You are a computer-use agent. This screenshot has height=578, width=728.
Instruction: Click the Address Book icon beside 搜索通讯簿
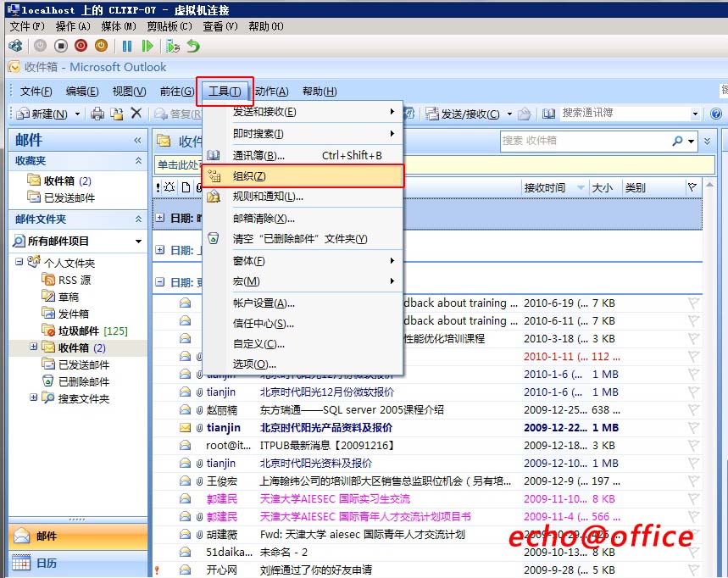(548, 114)
